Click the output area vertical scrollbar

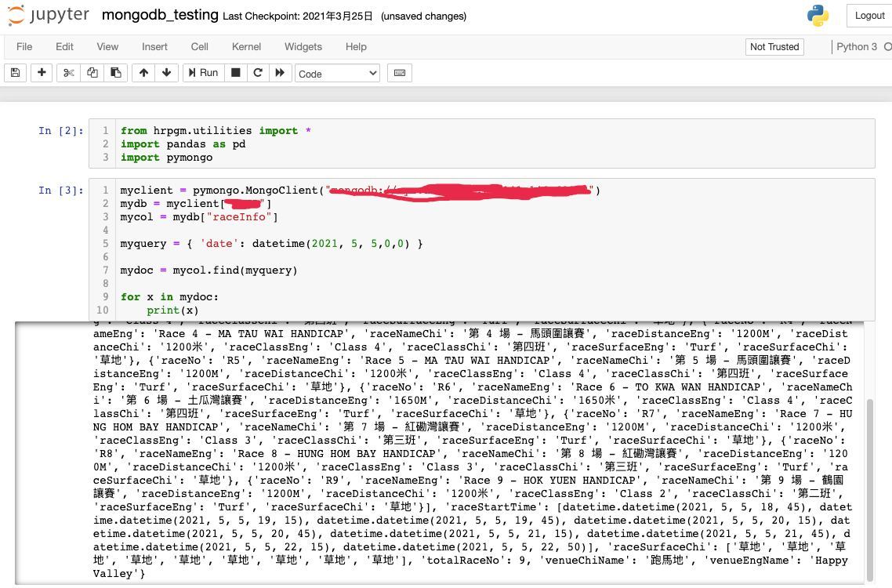(x=868, y=486)
